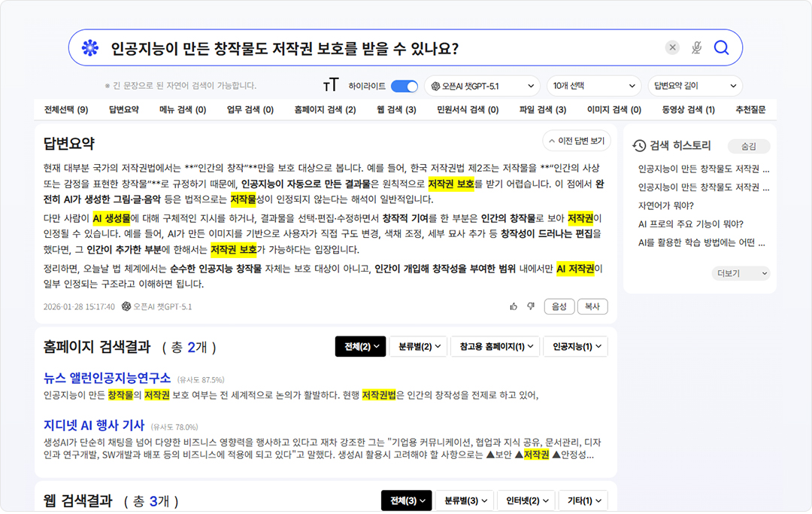812x514 pixels.
Task: Click inside the search query input field
Action: [376, 48]
